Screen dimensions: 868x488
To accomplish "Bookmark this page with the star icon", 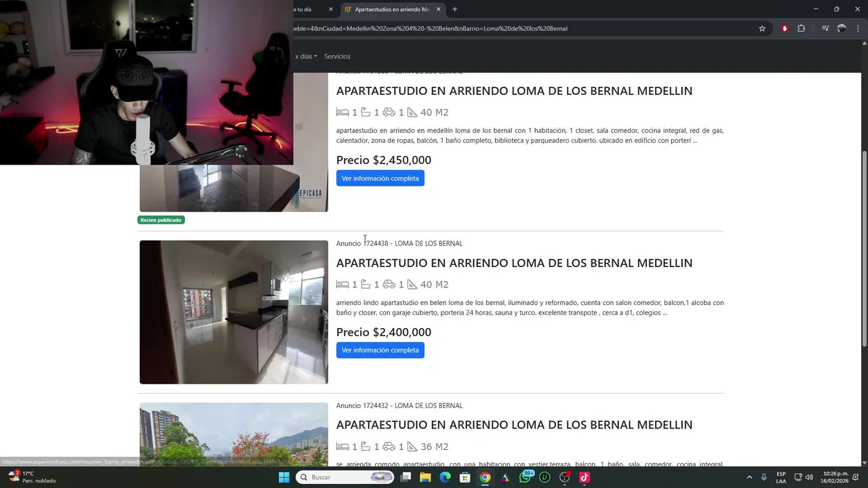I will click(762, 28).
